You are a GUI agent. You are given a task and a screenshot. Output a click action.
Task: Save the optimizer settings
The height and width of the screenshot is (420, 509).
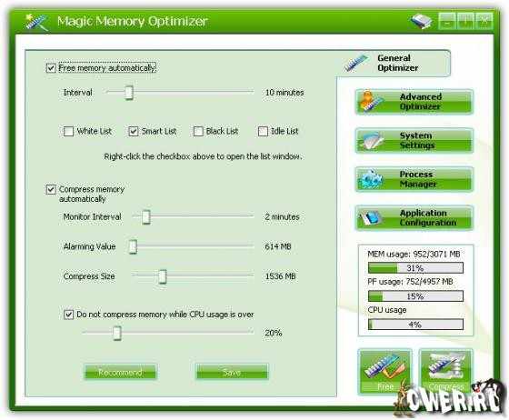coord(232,372)
